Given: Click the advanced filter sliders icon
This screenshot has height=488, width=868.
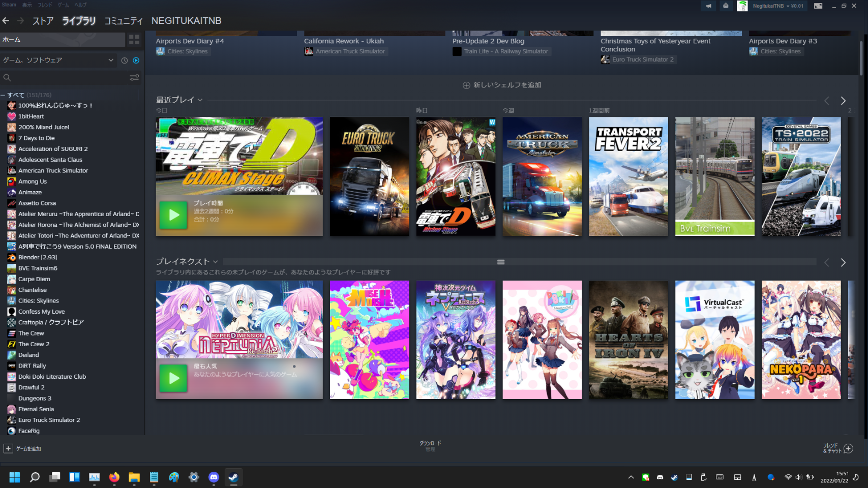Looking at the screenshot, I should point(134,78).
